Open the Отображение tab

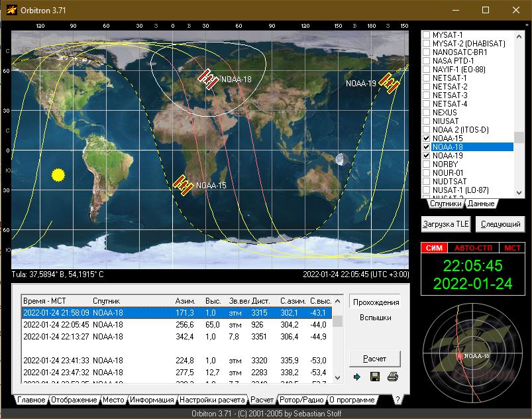74,400
